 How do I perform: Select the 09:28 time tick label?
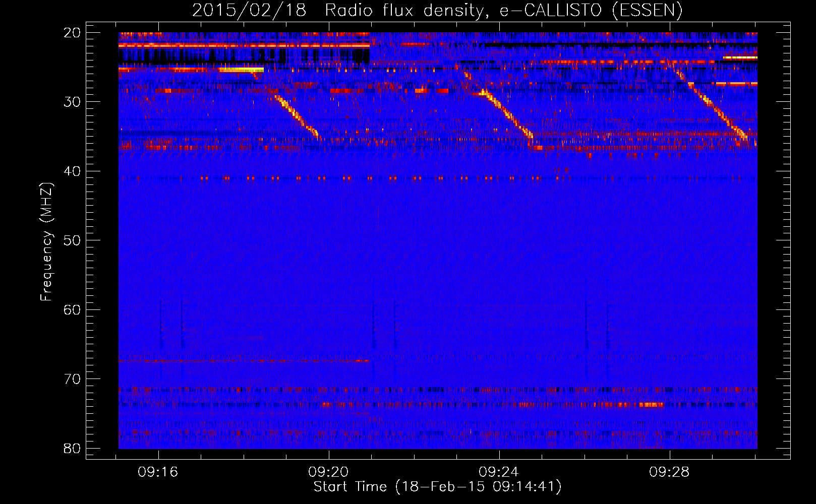coord(669,472)
